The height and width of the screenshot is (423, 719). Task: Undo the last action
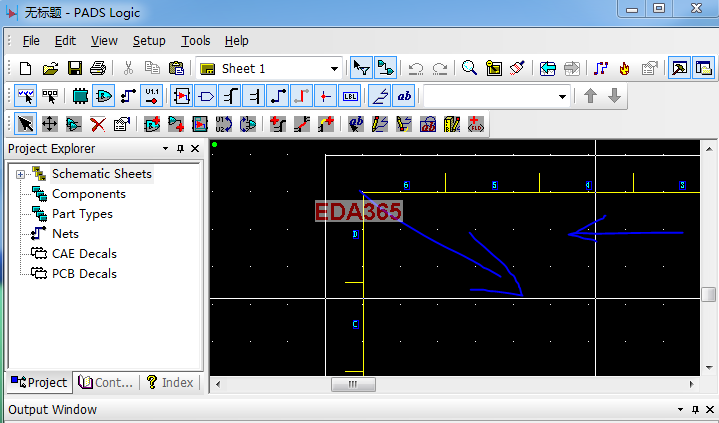pos(416,69)
